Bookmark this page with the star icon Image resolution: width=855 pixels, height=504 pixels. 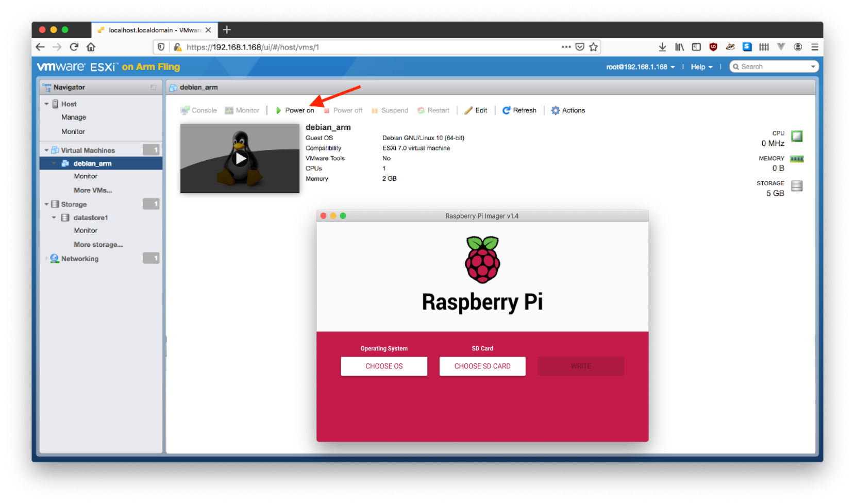[x=594, y=47]
